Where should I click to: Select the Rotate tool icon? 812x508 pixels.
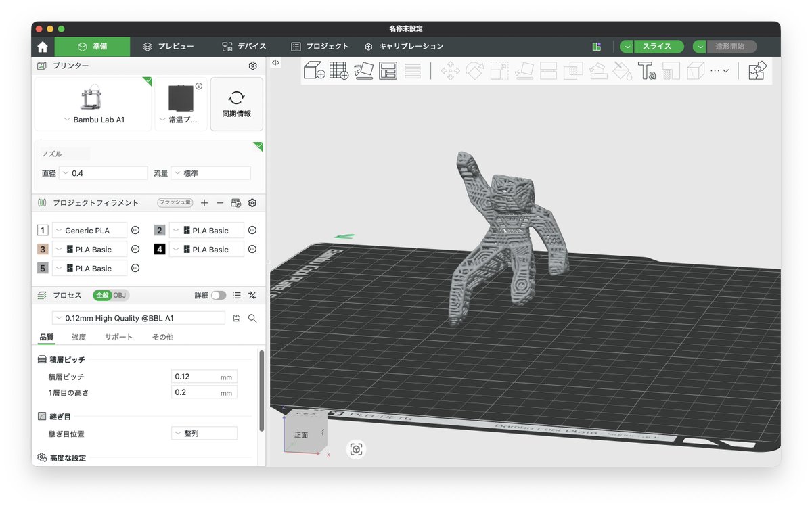click(475, 71)
